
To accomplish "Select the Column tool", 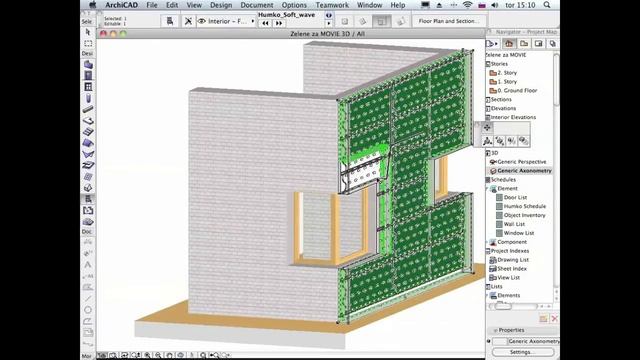I will click(88, 98).
